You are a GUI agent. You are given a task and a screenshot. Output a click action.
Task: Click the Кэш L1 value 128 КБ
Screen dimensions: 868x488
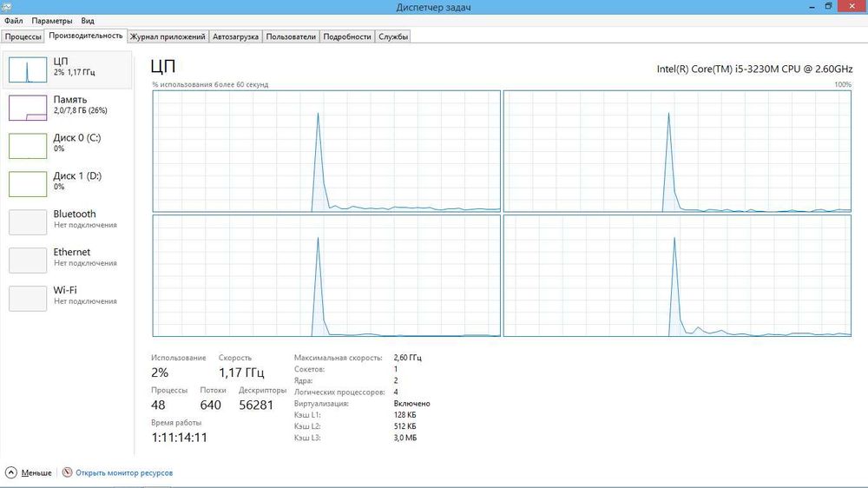(x=404, y=415)
